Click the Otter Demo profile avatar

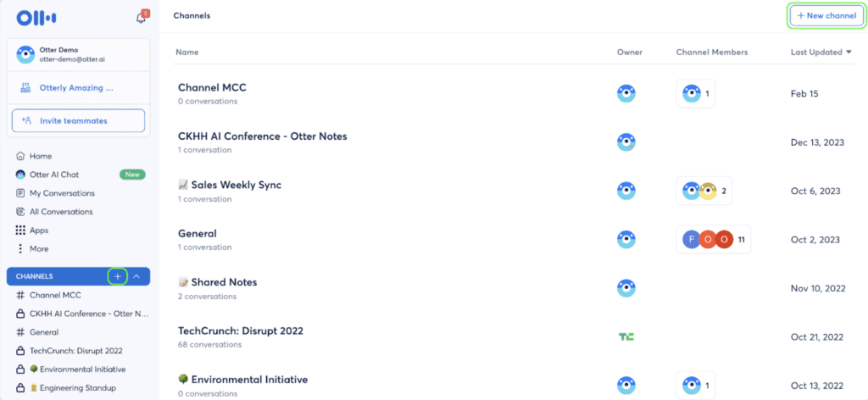26,54
